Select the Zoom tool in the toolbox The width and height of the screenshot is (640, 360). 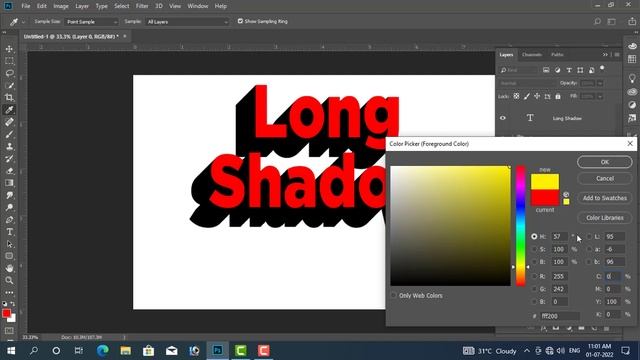(9, 280)
